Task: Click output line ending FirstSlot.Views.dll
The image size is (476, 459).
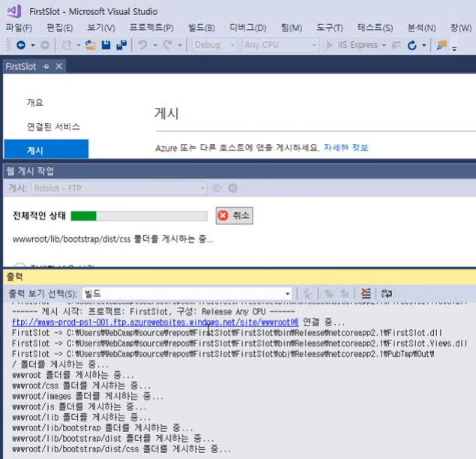Action: 240,343
